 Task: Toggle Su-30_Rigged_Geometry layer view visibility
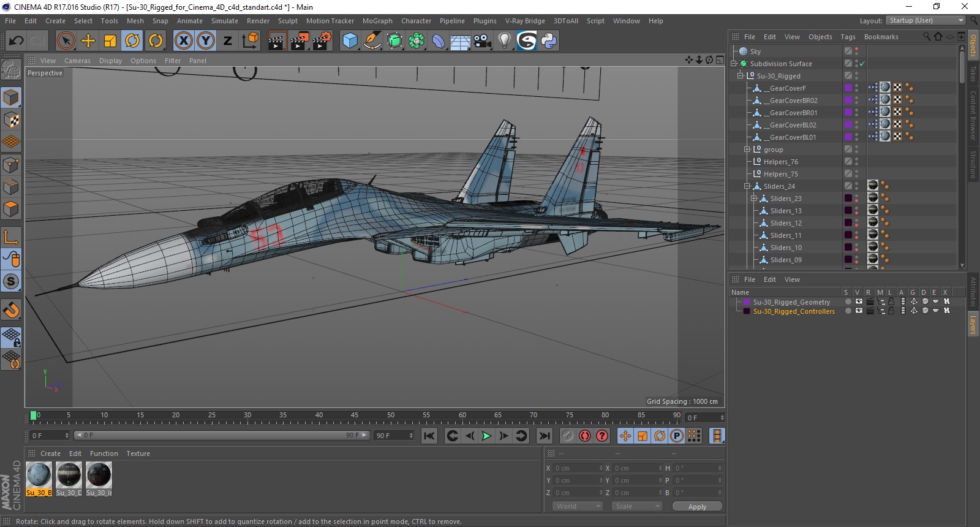click(859, 301)
